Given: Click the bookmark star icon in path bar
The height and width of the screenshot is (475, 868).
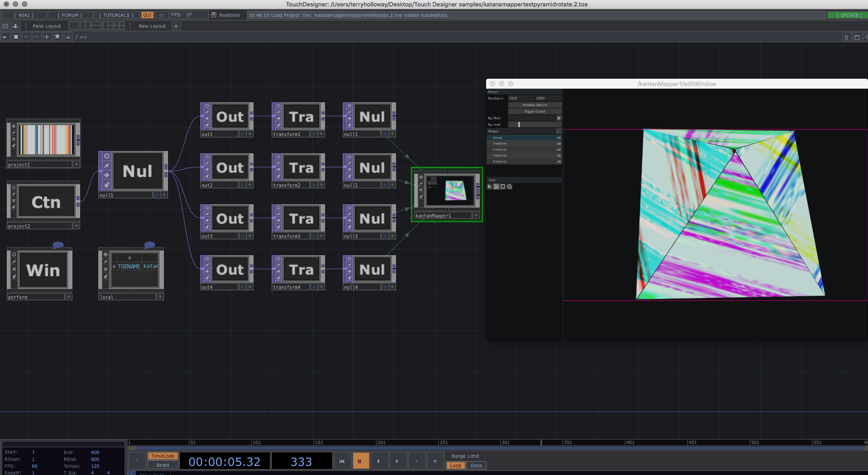Looking at the screenshot, I should [x=57, y=37].
